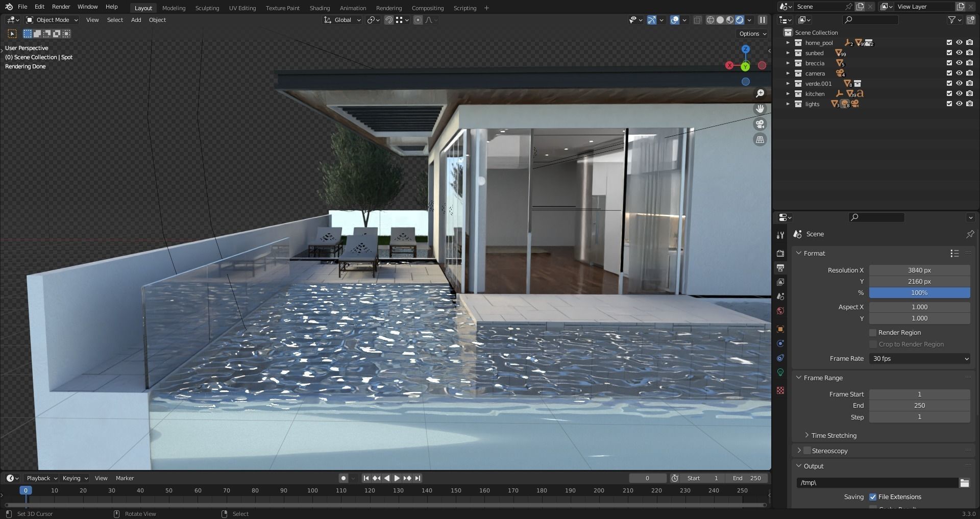This screenshot has width=980, height=519.
Task: Open shading options dropdown arrow
Action: [749, 20]
